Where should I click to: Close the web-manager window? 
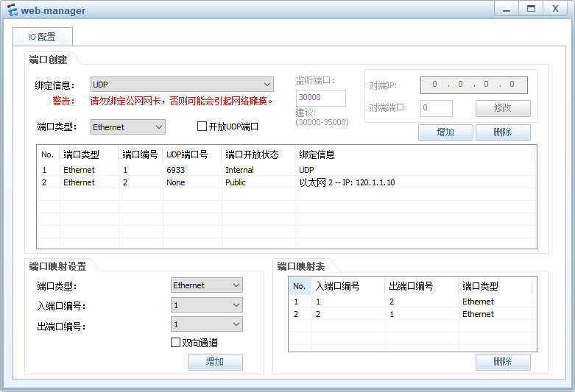point(556,9)
